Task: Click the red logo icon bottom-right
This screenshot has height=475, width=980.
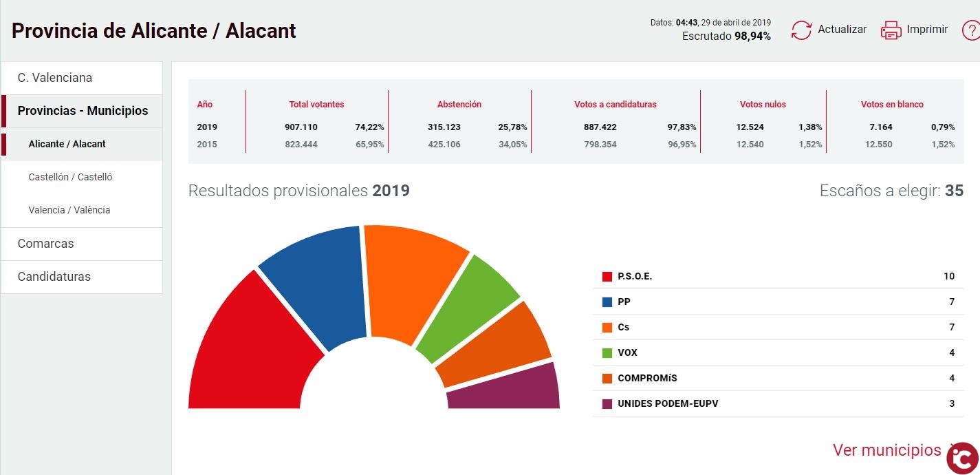Action: tap(962, 458)
